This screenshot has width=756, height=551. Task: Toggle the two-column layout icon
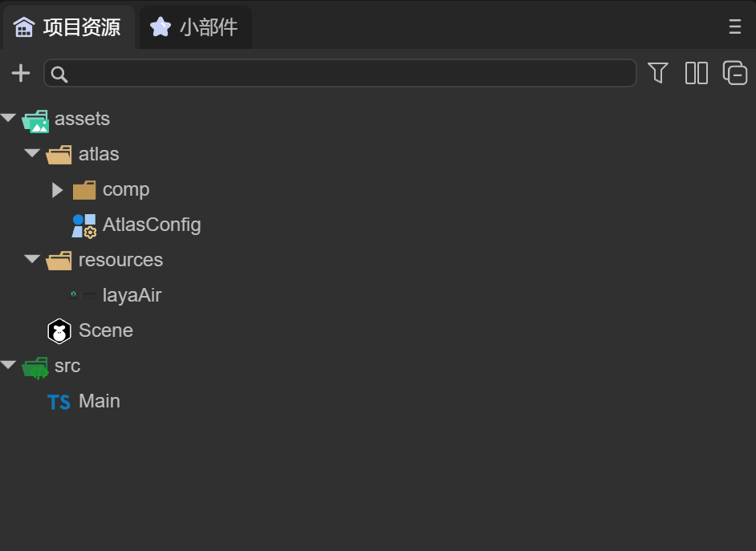tap(697, 73)
